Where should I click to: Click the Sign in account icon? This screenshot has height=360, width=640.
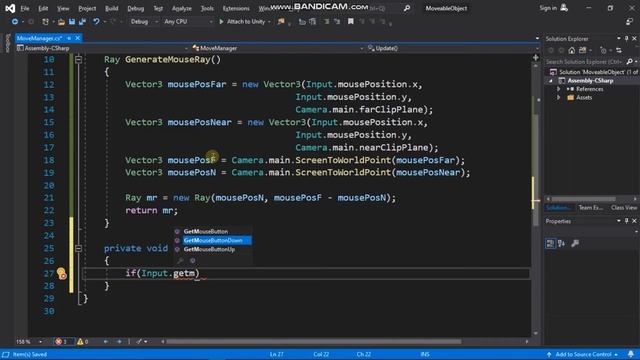[564, 8]
